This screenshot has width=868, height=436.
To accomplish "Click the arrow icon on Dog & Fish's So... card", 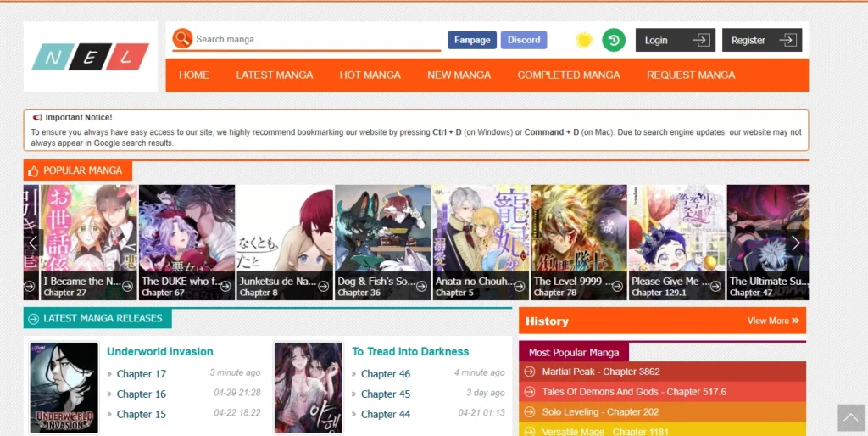I will tap(421, 286).
